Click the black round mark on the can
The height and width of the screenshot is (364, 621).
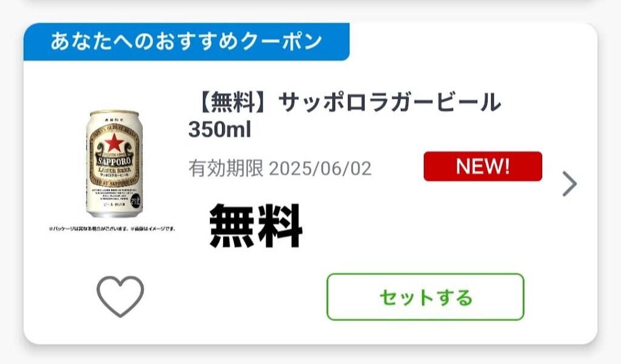click(135, 200)
